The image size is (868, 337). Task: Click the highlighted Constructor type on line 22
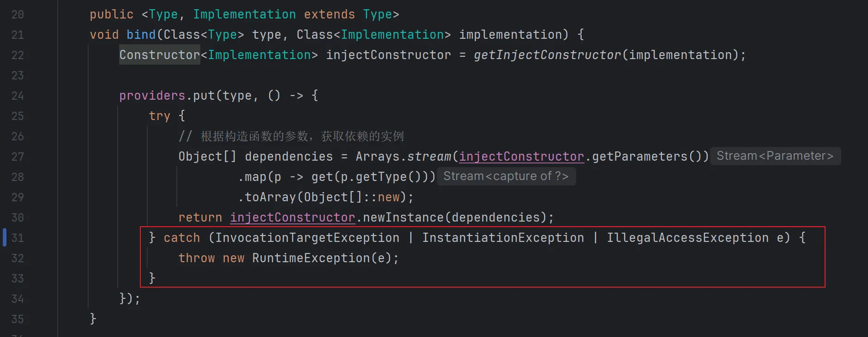coord(159,55)
